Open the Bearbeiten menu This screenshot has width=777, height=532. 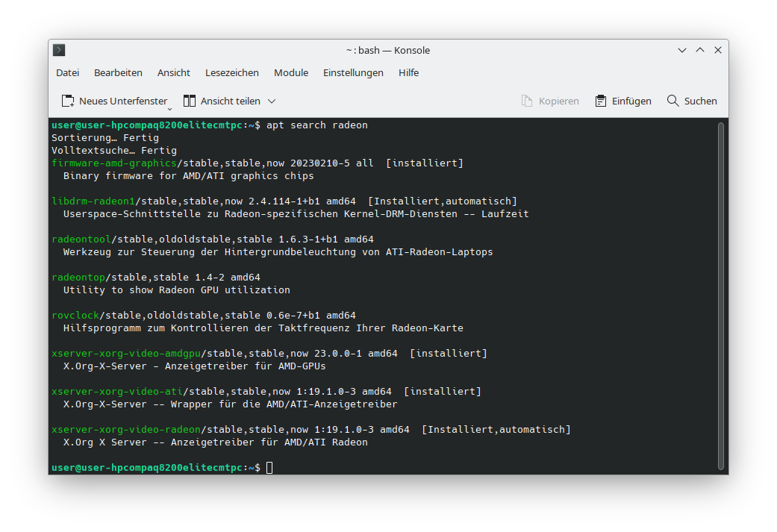(x=118, y=72)
